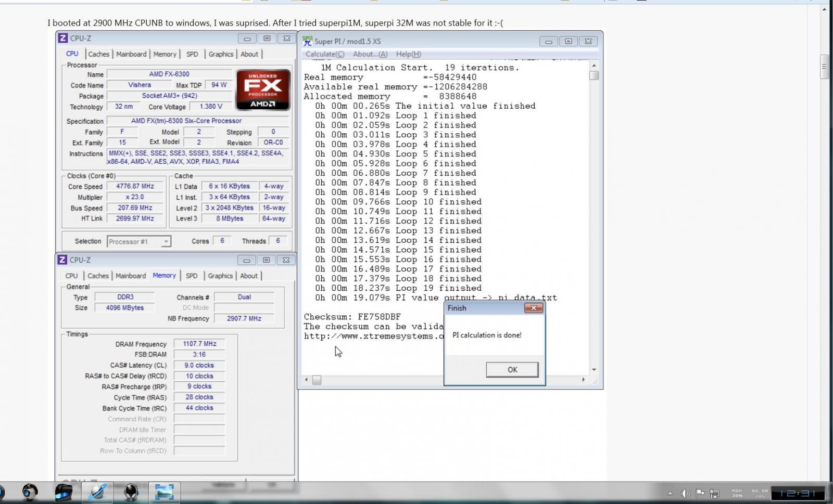
Task: Click the CPU-Z logo icon in top CPU-Z title bar
Action: (x=62, y=38)
